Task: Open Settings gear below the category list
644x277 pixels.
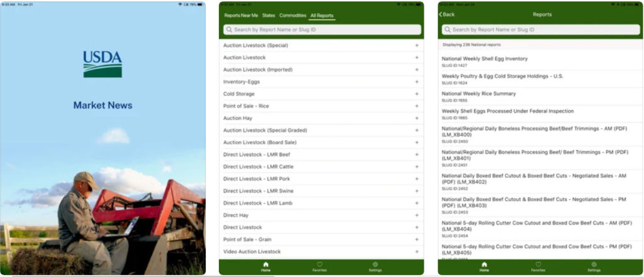Action: tap(375, 266)
